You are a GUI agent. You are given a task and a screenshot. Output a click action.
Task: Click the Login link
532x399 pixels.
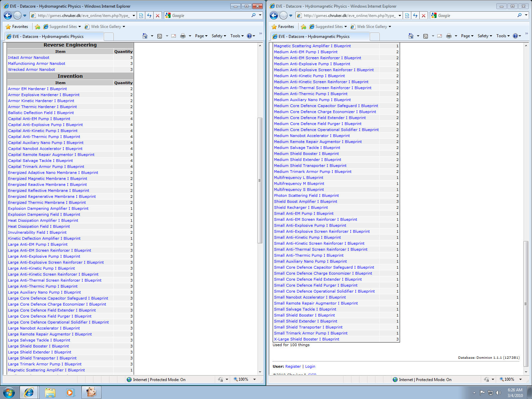(310, 366)
